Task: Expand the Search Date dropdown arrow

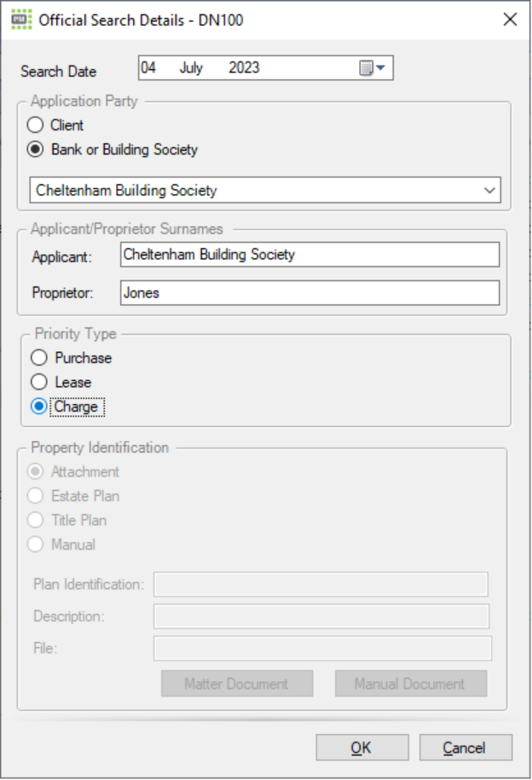Action: (x=383, y=66)
